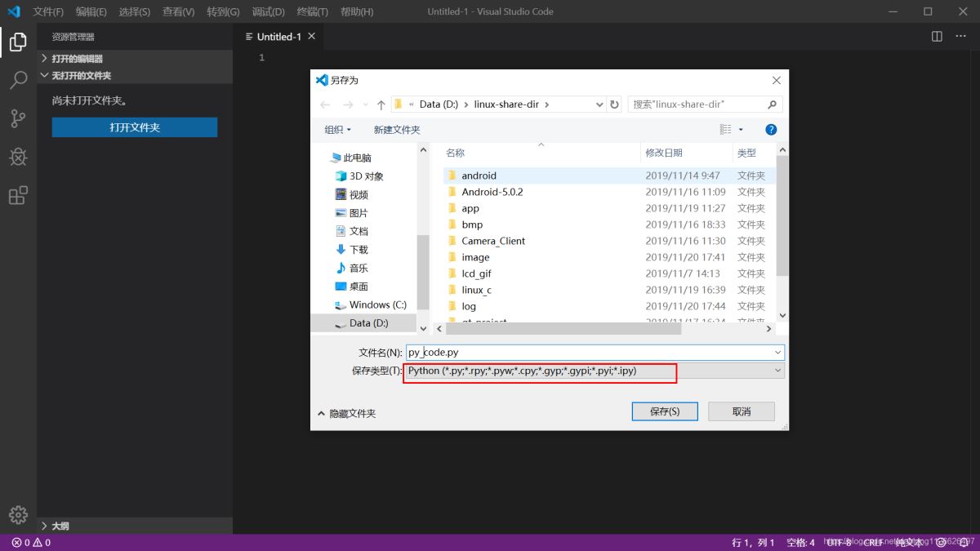The image size is (980, 551).
Task: Click the 打开文件夹 button in Explorer
Action: click(134, 127)
